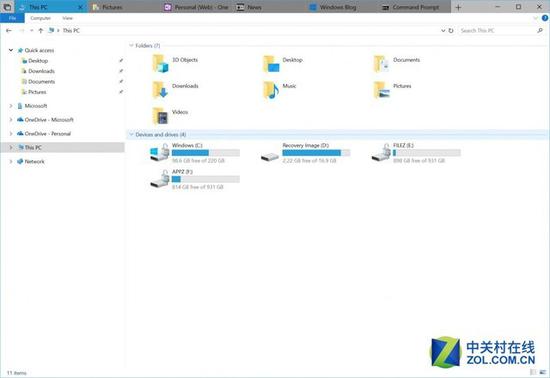Open the Computer ribbon tab

(x=40, y=18)
